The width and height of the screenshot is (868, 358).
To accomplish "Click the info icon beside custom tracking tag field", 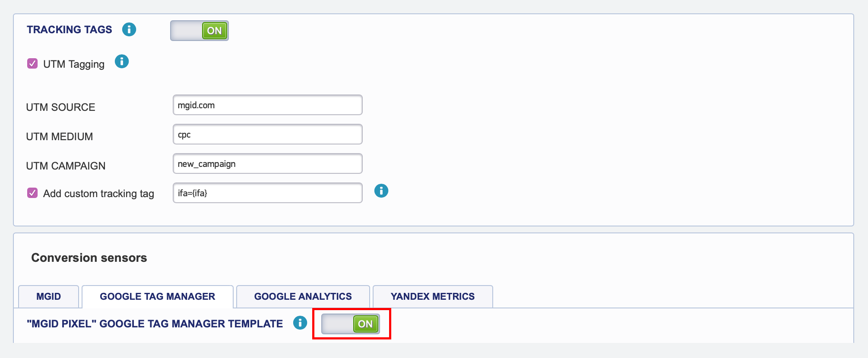I will pos(381,191).
